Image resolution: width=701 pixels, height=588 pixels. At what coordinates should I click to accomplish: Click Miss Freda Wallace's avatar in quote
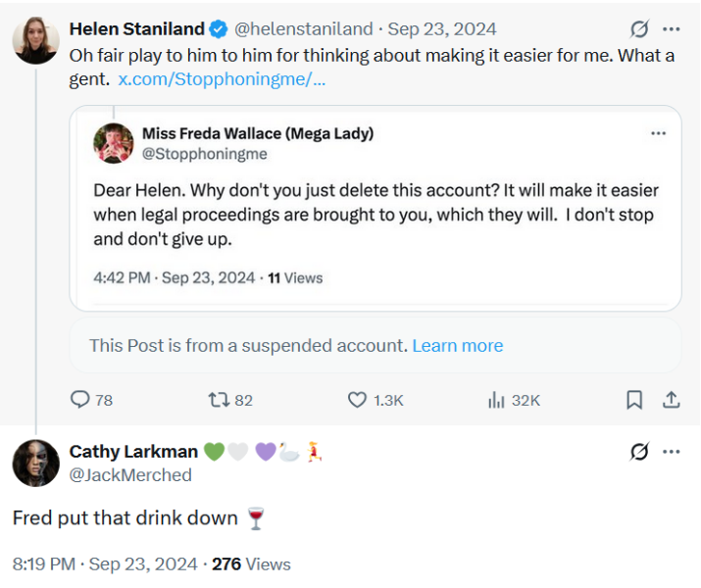click(x=114, y=143)
